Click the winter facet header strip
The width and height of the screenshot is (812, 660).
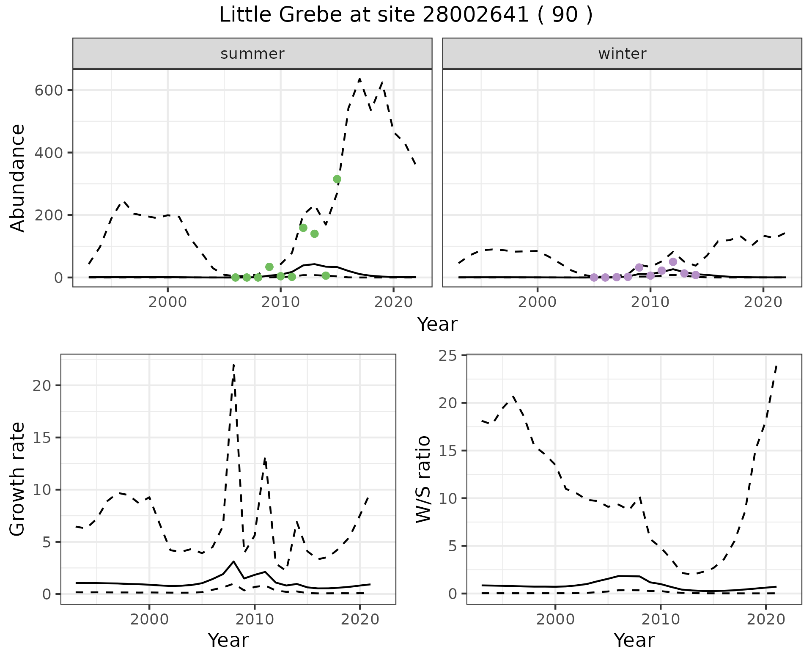(622, 54)
